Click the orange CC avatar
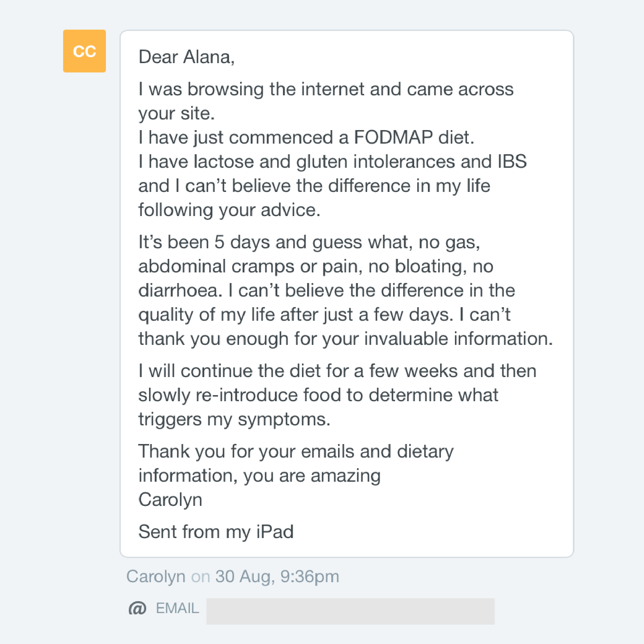Viewport: 644px width, 644px height. pyautogui.click(x=84, y=51)
